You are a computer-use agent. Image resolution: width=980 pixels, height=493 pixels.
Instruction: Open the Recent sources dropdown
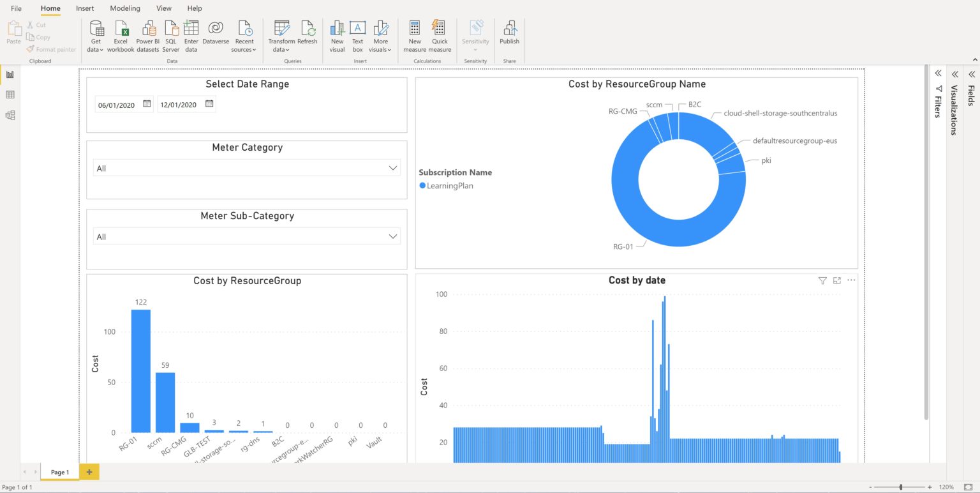[x=244, y=36]
